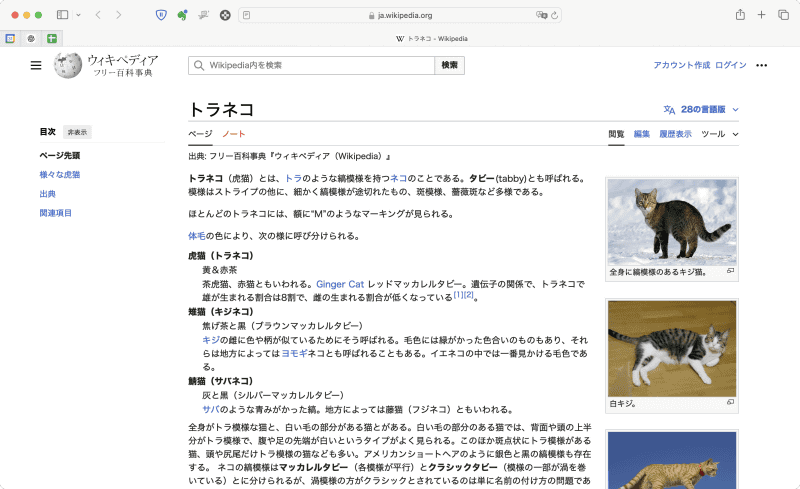Follow the ネコ link in intro
Image resolution: width=800 pixels, height=489 pixels.
click(x=398, y=178)
